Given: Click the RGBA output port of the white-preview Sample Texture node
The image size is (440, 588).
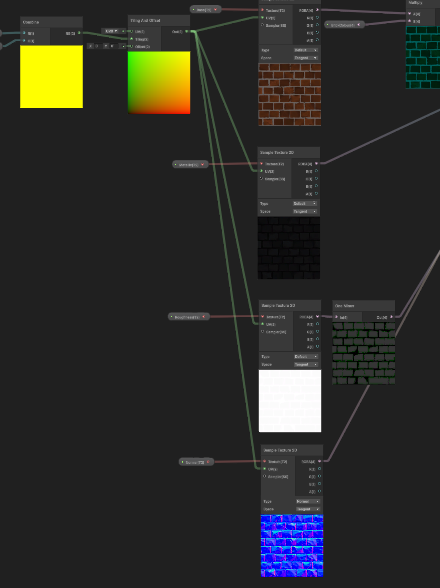Looking at the screenshot, I should point(318,316).
